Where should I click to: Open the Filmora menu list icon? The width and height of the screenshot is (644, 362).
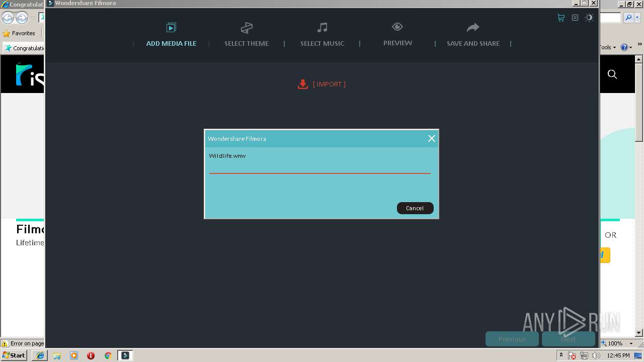coord(575,18)
